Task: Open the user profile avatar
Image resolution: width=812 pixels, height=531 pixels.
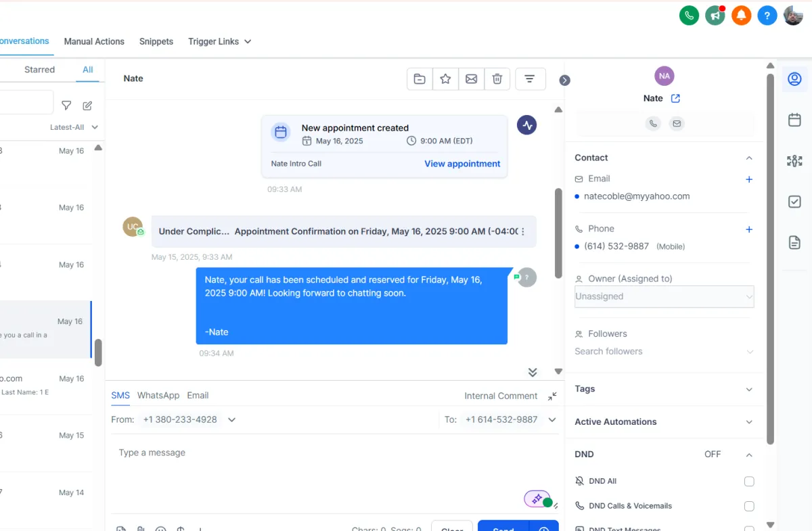Action: [x=793, y=15]
